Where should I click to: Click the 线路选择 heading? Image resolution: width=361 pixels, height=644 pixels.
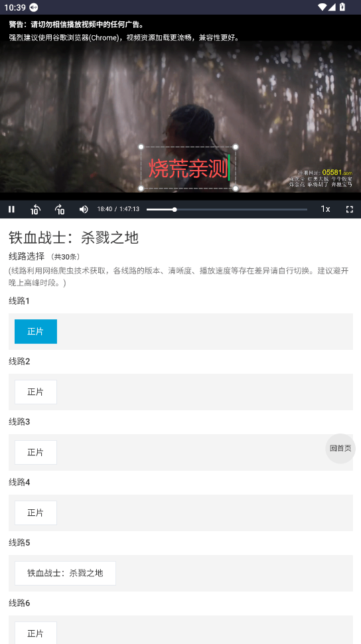pyautogui.click(x=27, y=257)
